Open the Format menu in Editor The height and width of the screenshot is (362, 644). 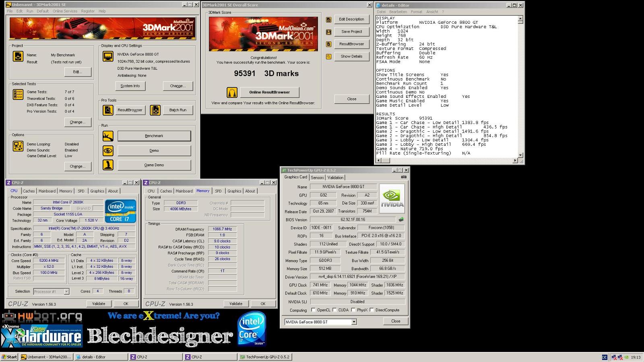(417, 12)
